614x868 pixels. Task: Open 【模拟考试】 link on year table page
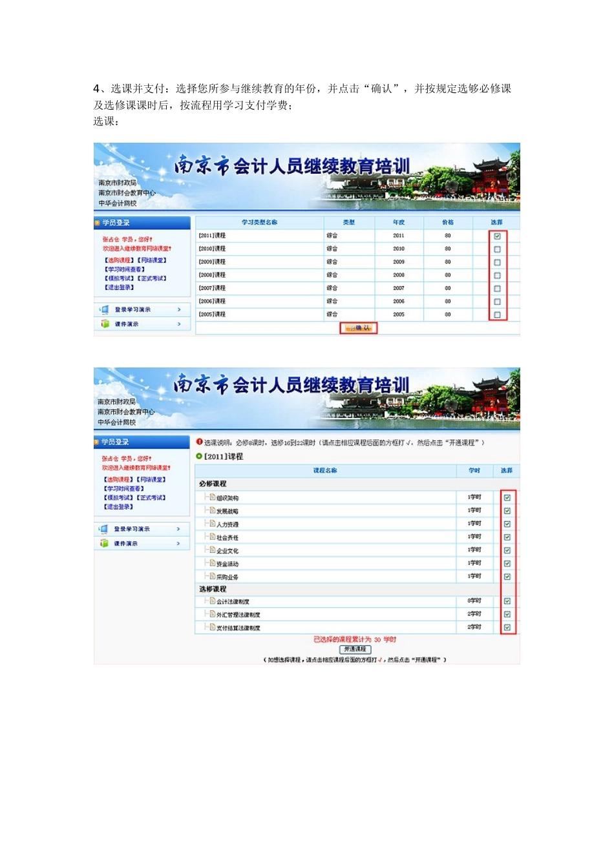[120, 278]
